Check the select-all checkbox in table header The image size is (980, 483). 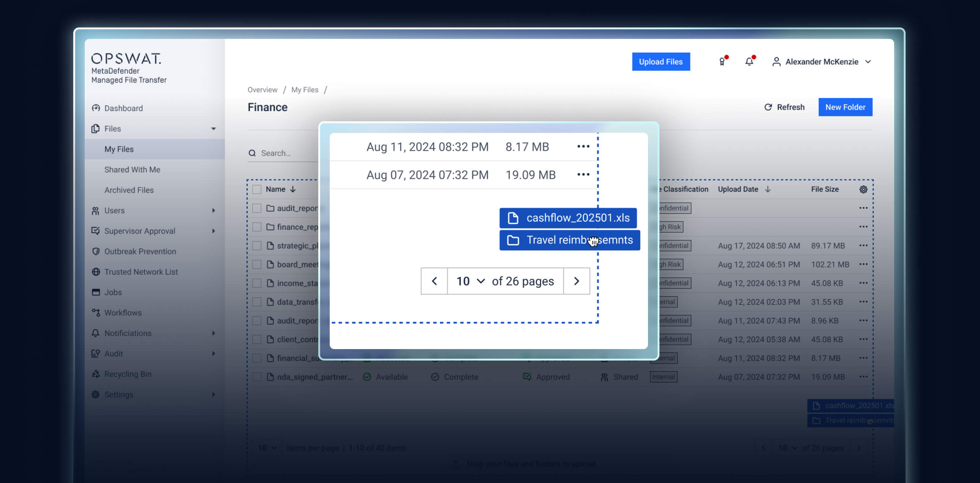click(256, 189)
